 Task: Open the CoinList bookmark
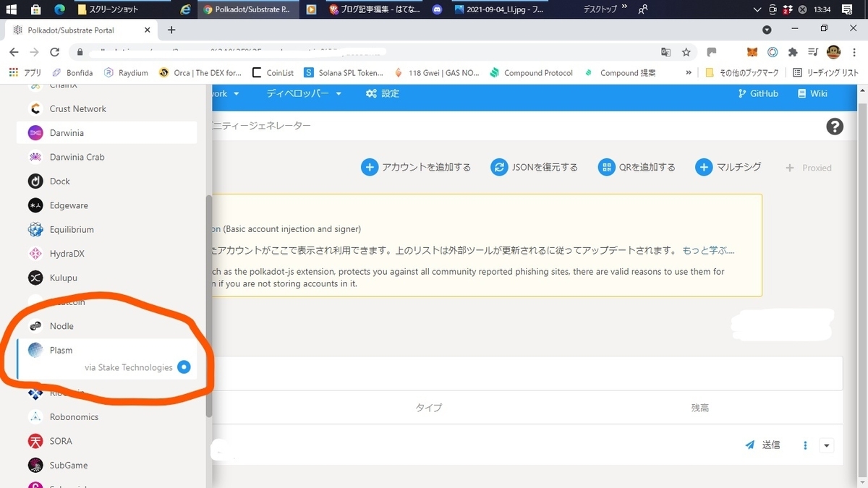(x=273, y=72)
